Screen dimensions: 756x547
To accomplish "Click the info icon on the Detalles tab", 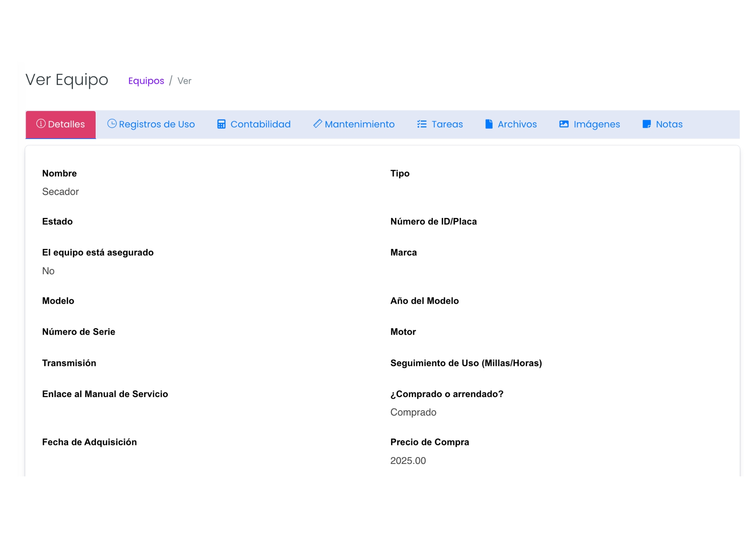I will [41, 124].
